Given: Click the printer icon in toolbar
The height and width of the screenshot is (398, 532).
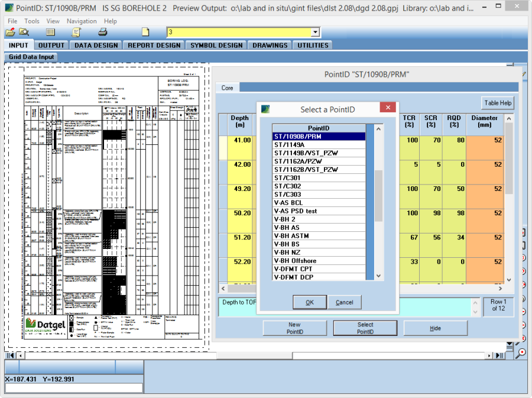Looking at the screenshot, I should [102, 32].
